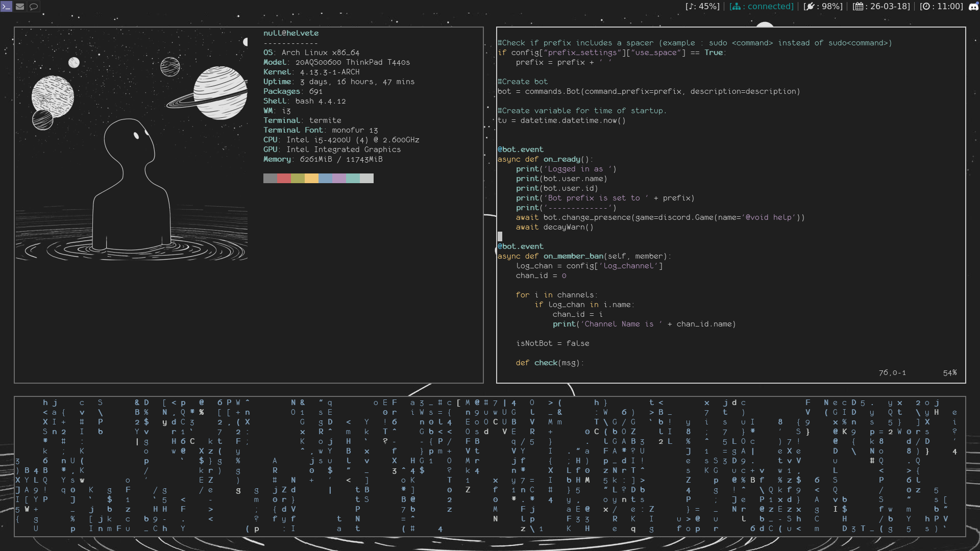This screenshot has height=551, width=980.
Task: Click the 'Bot prefix is set to' print line
Action: [605, 198]
